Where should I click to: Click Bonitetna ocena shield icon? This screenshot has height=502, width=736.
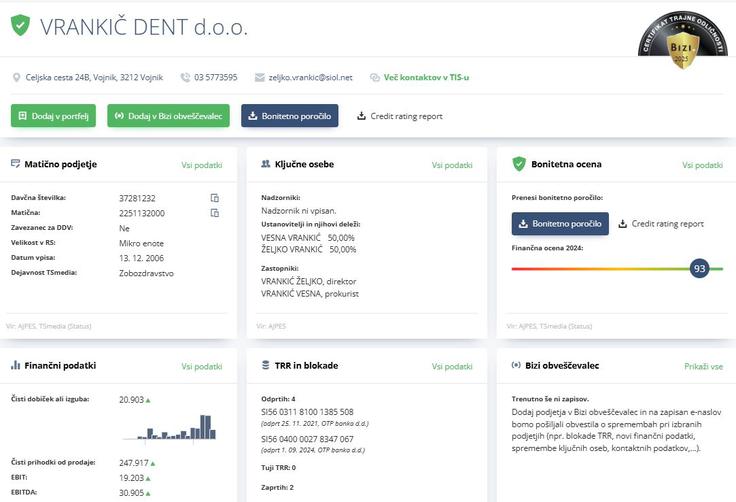(x=519, y=164)
